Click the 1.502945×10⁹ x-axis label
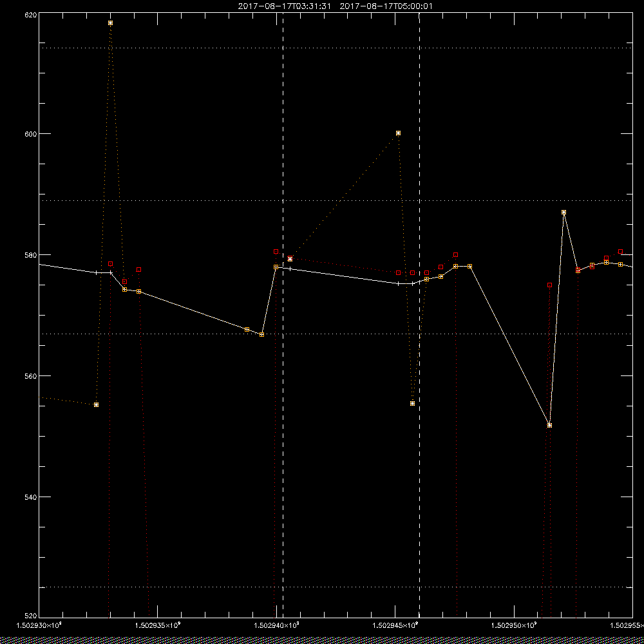Screen dimensions: 644x644 [395, 625]
